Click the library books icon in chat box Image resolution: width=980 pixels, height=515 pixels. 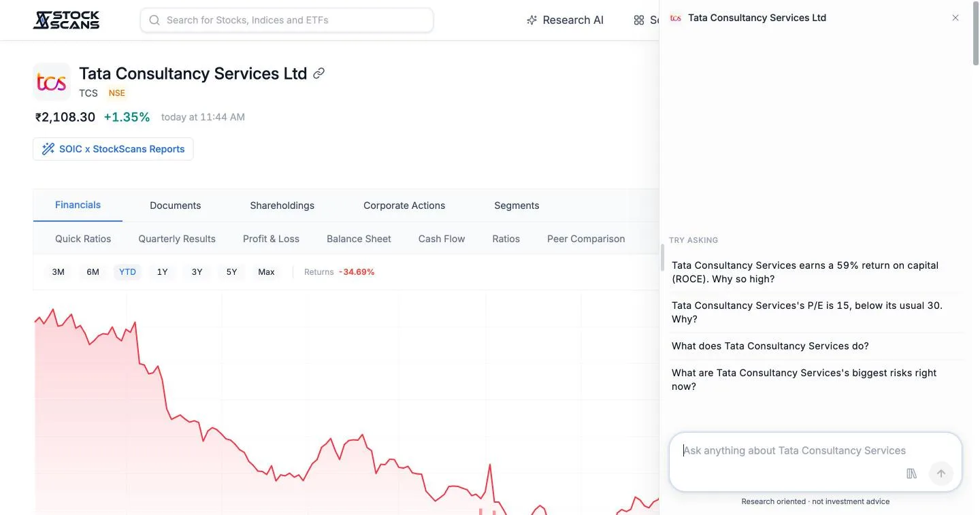pyautogui.click(x=912, y=474)
